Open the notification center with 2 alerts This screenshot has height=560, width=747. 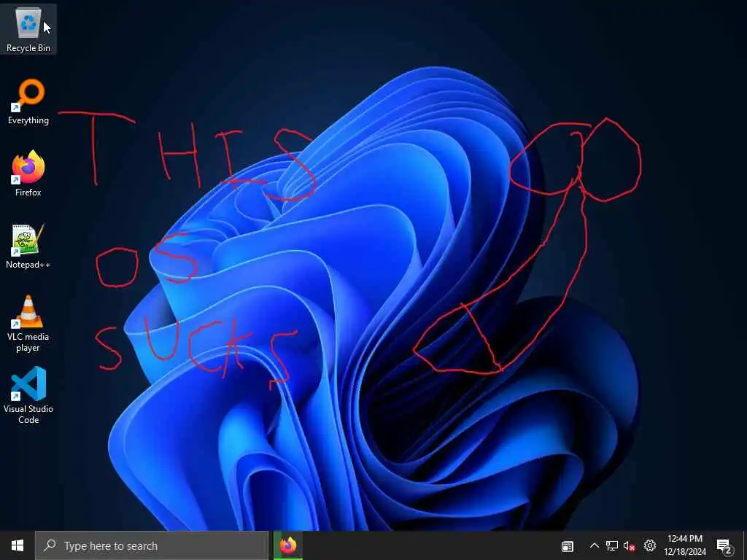(x=724, y=547)
